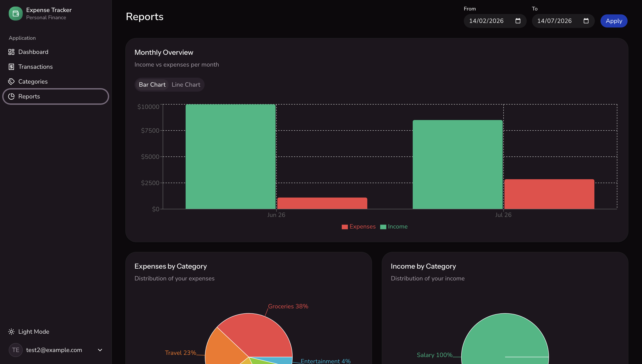Click the Expense Tracker app name
The height and width of the screenshot is (364, 642).
click(x=49, y=10)
